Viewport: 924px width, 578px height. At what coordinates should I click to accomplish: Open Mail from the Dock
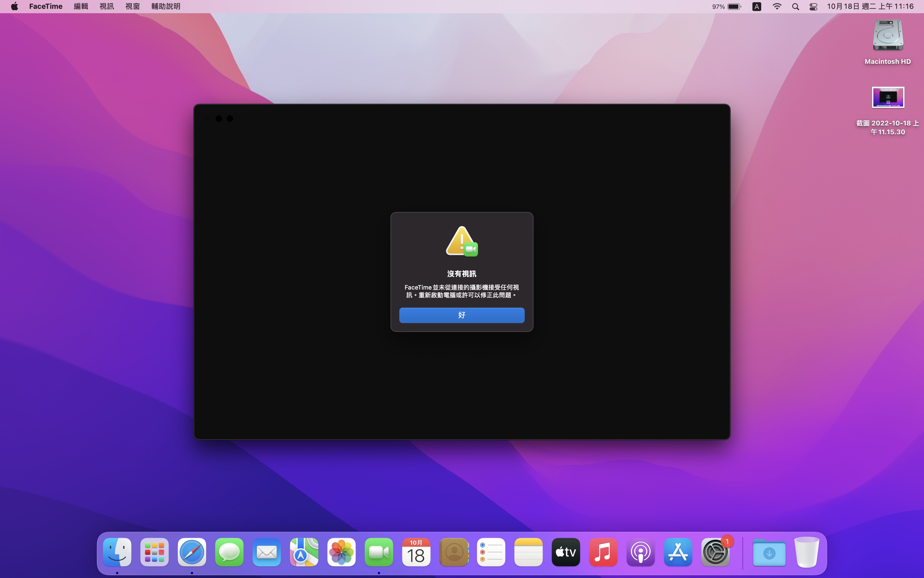[x=267, y=552]
